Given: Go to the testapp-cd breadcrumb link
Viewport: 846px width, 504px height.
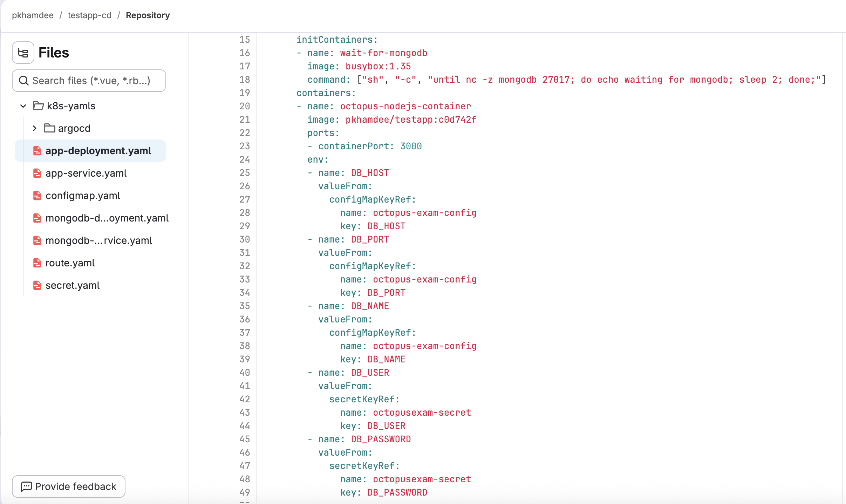Looking at the screenshot, I should coord(89,15).
